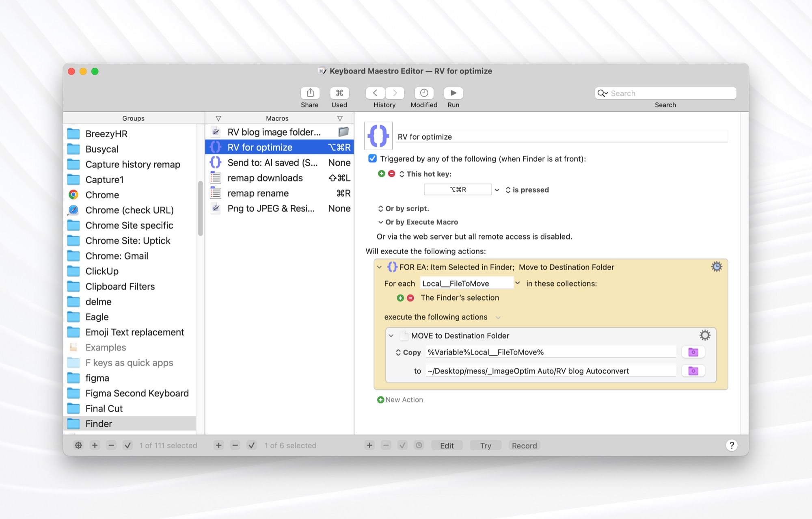The width and height of the screenshot is (812, 519).
Task: Click the Edit button
Action: coord(447,445)
